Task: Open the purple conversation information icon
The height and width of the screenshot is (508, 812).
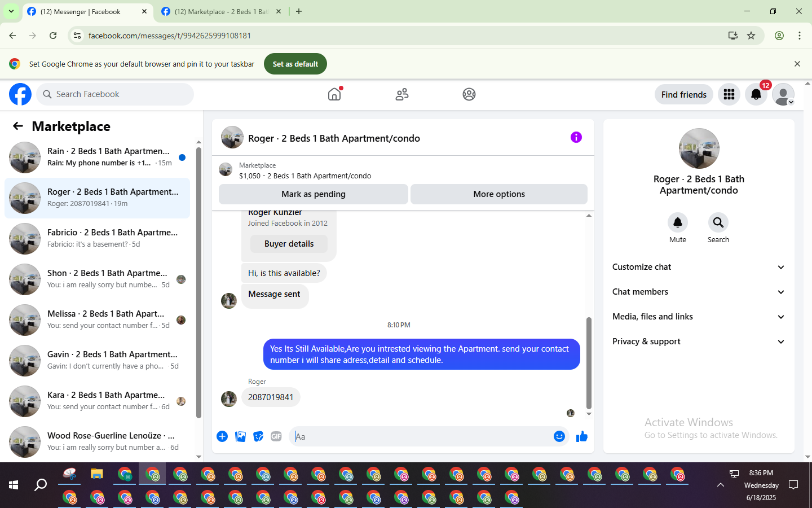Action: click(576, 137)
